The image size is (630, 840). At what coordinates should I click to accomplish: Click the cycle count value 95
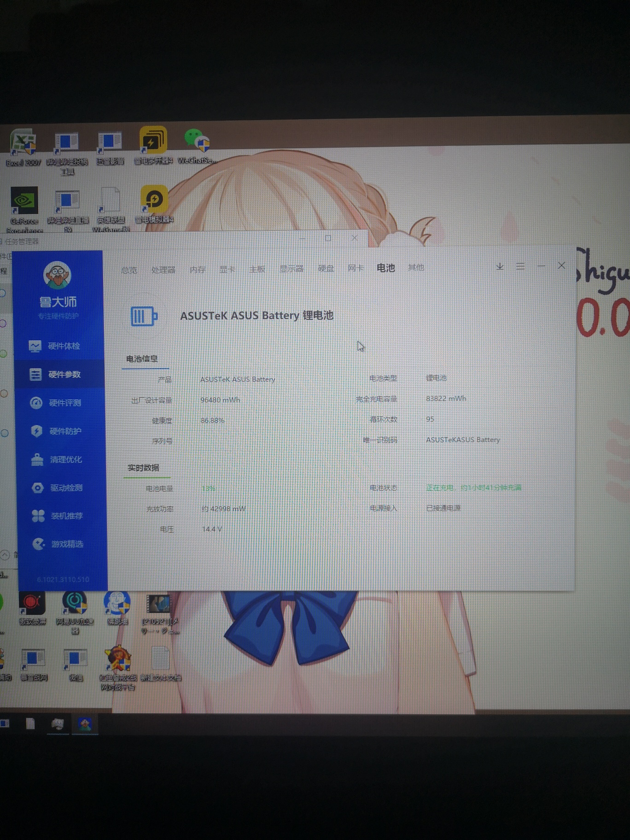click(x=430, y=419)
